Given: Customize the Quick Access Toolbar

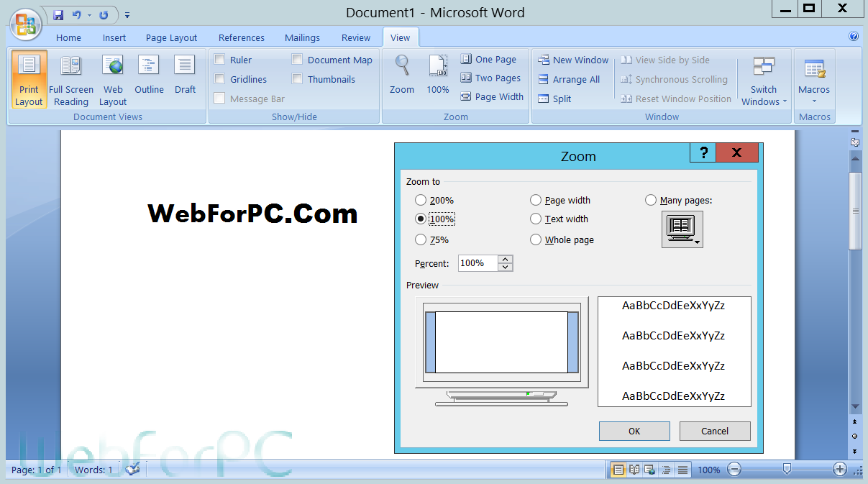Looking at the screenshot, I should point(127,15).
